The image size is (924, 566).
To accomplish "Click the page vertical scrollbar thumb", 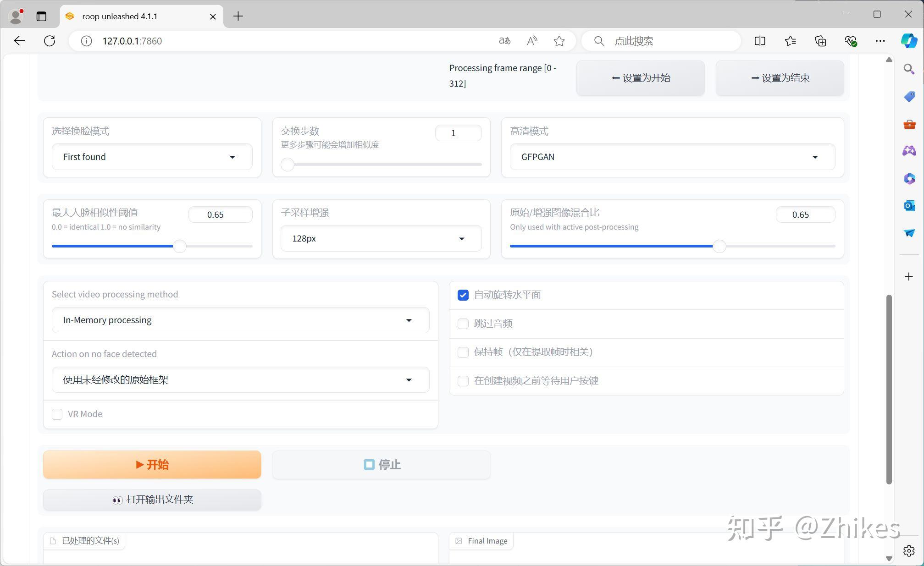I will (x=889, y=389).
